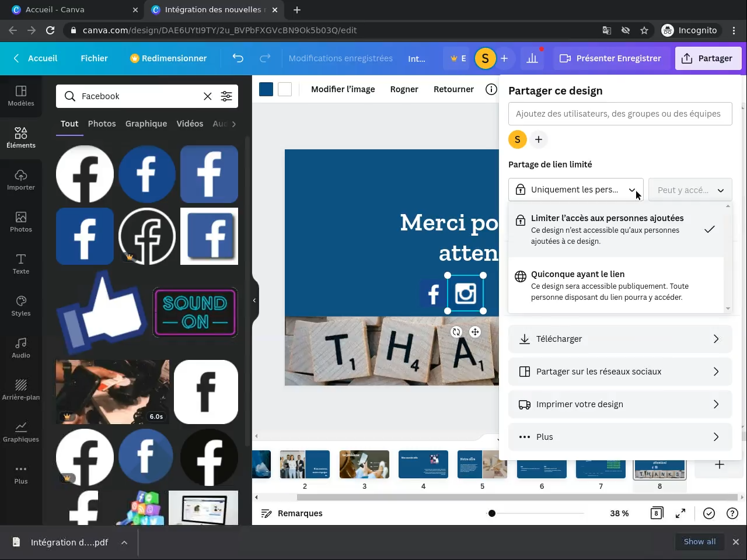Click the image info icon
This screenshot has height=560, width=747.
tap(491, 89)
